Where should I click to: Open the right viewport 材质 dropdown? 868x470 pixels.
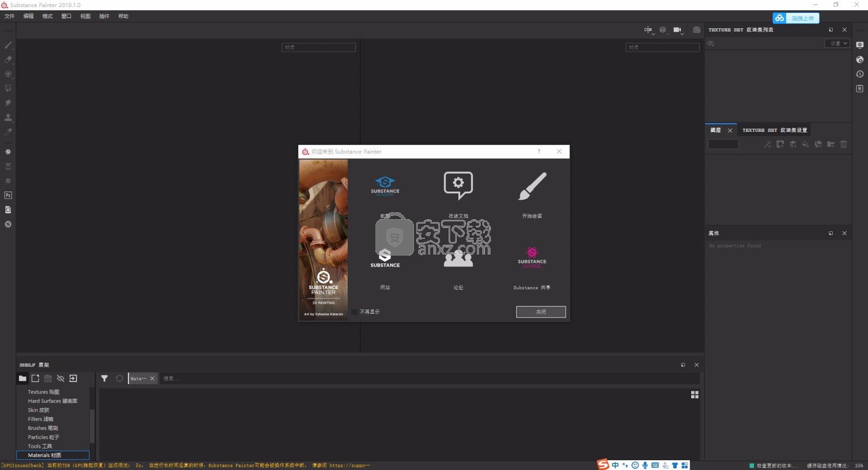tap(662, 47)
